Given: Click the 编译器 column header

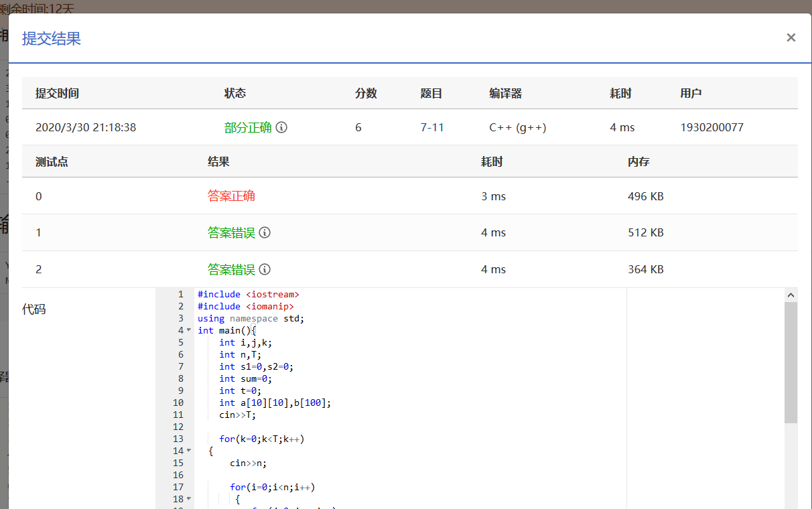Looking at the screenshot, I should click(x=506, y=94).
